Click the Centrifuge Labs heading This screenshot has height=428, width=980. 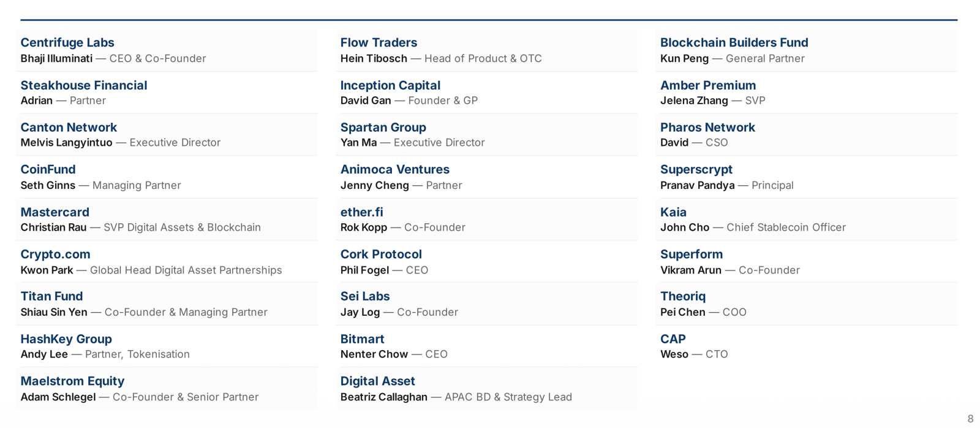click(67, 42)
